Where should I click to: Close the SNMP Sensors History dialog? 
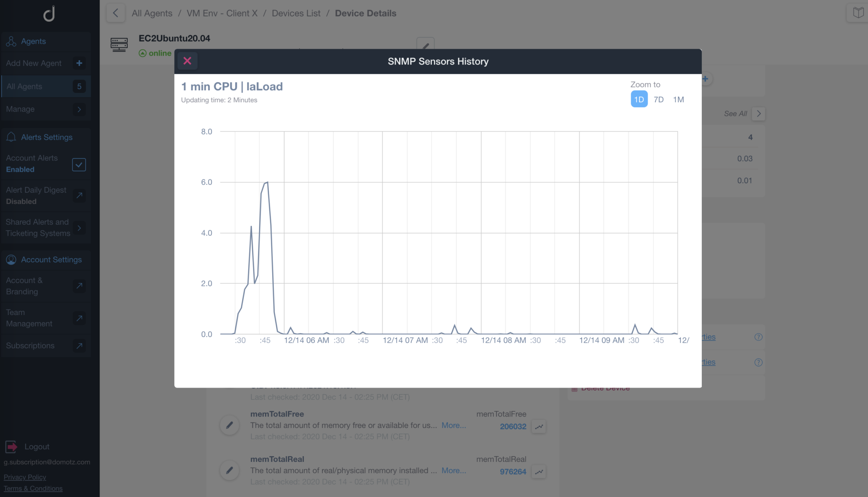[x=187, y=61]
